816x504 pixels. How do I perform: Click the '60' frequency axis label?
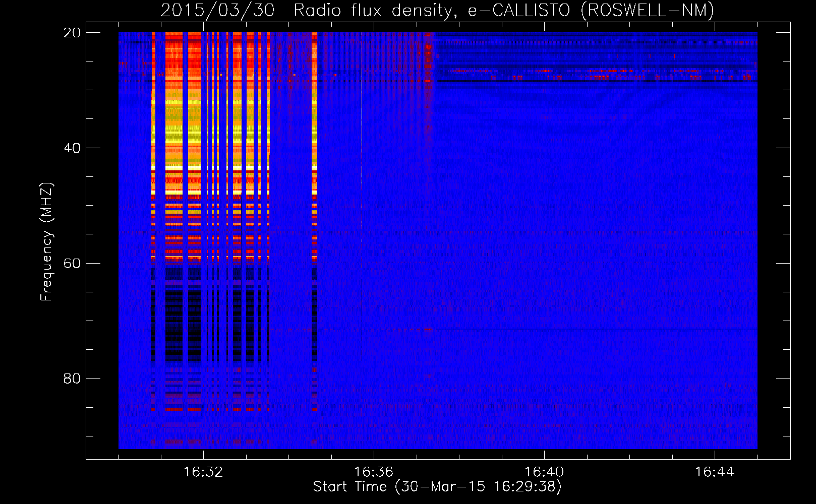(72, 264)
